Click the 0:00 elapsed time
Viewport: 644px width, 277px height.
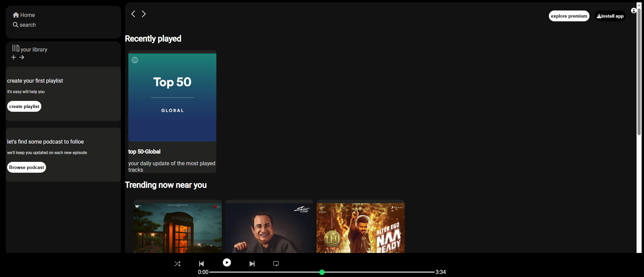tap(203, 272)
